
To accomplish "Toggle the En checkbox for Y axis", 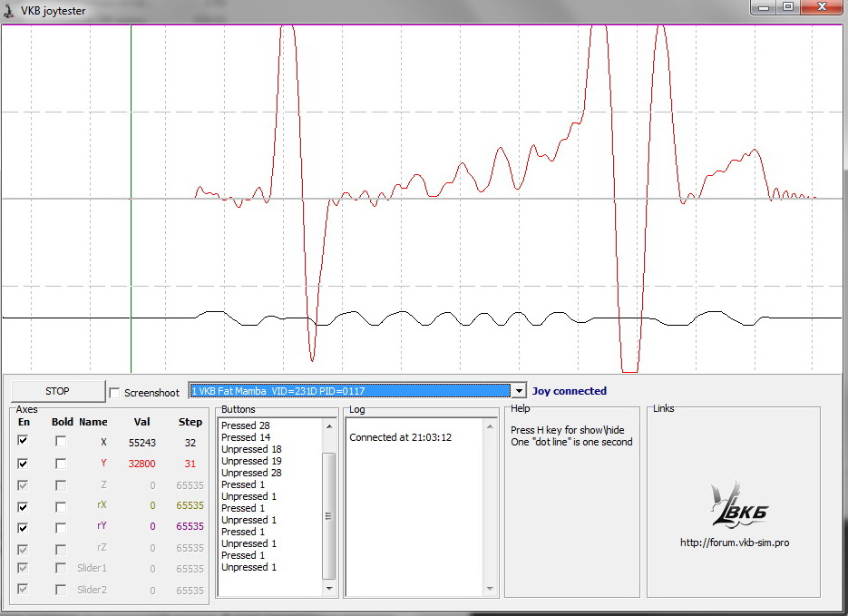I will pos(23,464).
